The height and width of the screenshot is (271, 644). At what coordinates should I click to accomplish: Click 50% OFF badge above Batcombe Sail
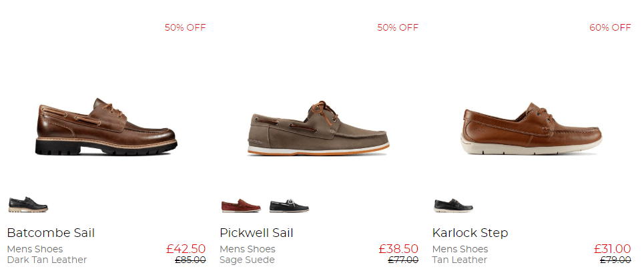coord(185,27)
